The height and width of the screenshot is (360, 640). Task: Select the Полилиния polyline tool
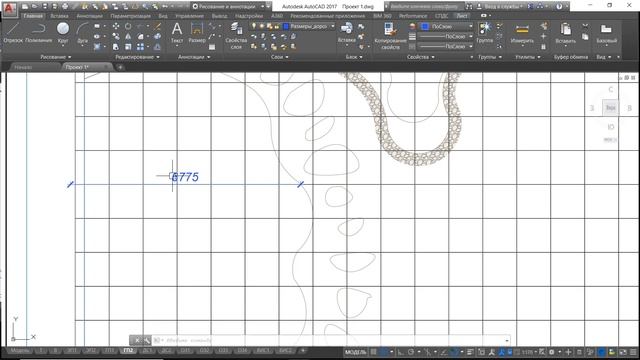38,32
